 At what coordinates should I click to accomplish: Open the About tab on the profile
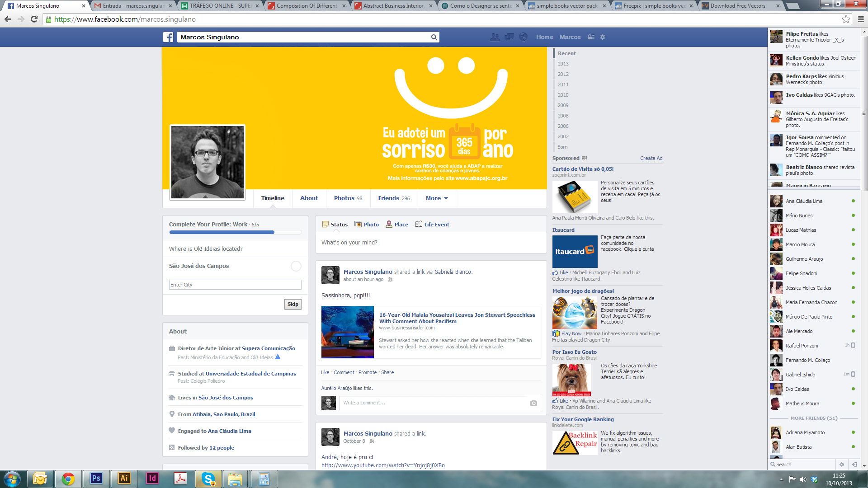tap(309, 198)
